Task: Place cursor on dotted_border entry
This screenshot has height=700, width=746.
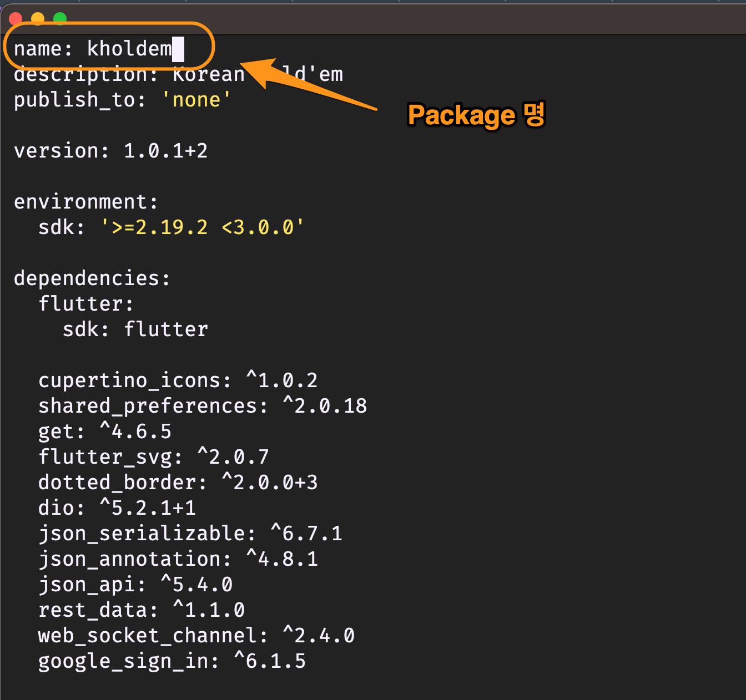Action: coord(178,483)
